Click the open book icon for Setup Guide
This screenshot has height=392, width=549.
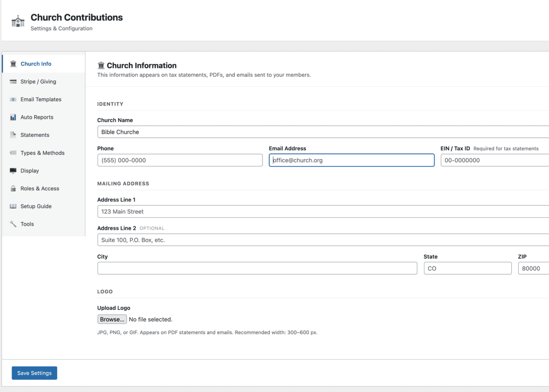[13, 206]
